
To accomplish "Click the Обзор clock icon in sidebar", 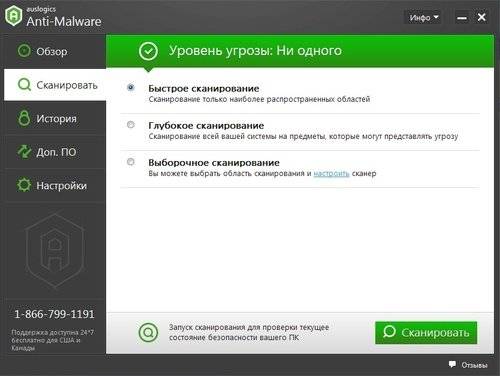I will [24, 51].
